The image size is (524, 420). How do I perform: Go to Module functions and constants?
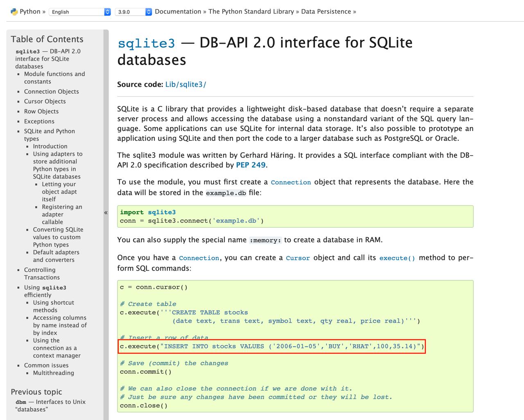point(54,78)
